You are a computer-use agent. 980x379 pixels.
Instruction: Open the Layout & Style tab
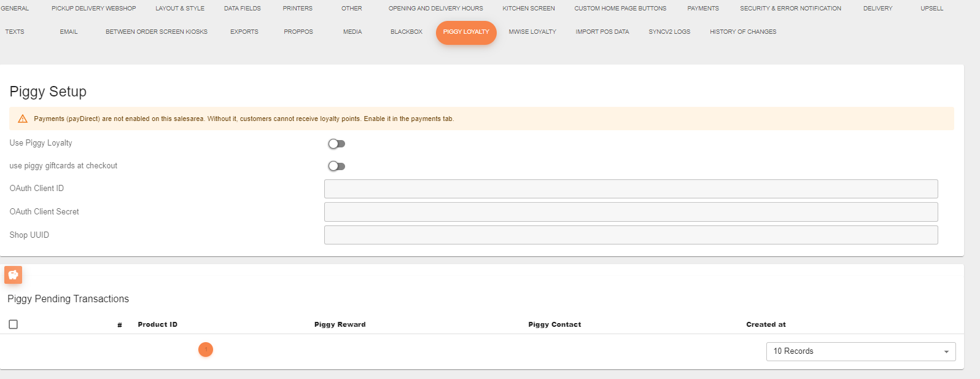180,9
